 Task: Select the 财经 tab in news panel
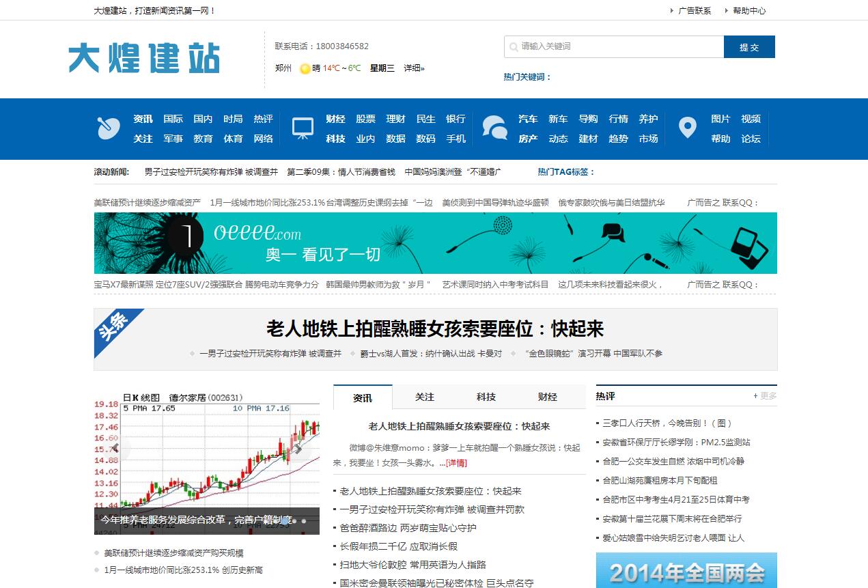[547, 397]
